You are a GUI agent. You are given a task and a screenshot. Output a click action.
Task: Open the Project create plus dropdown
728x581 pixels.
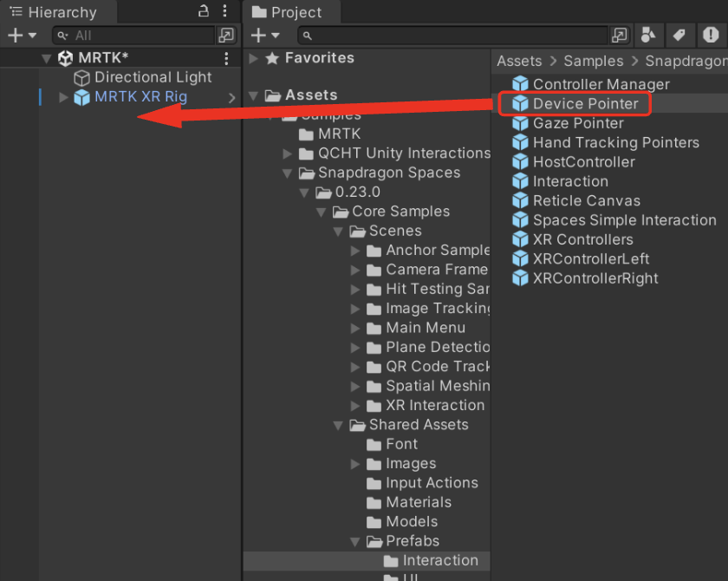pos(265,36)
